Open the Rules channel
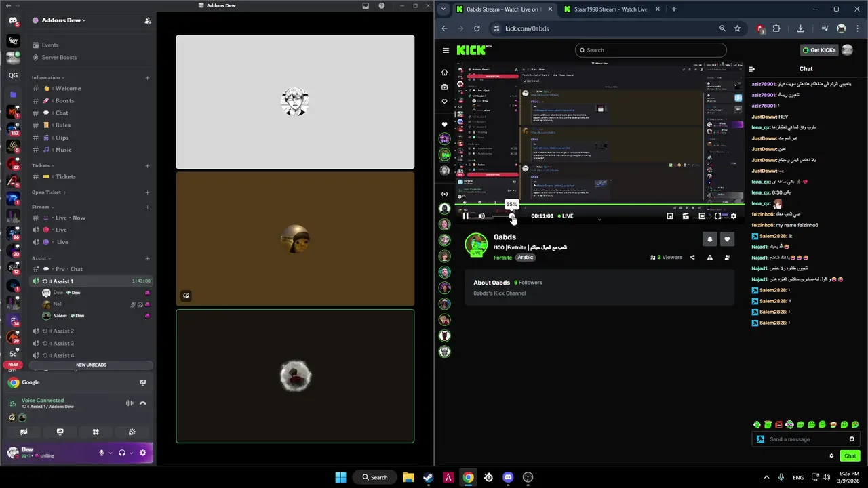 coord(90,125)
